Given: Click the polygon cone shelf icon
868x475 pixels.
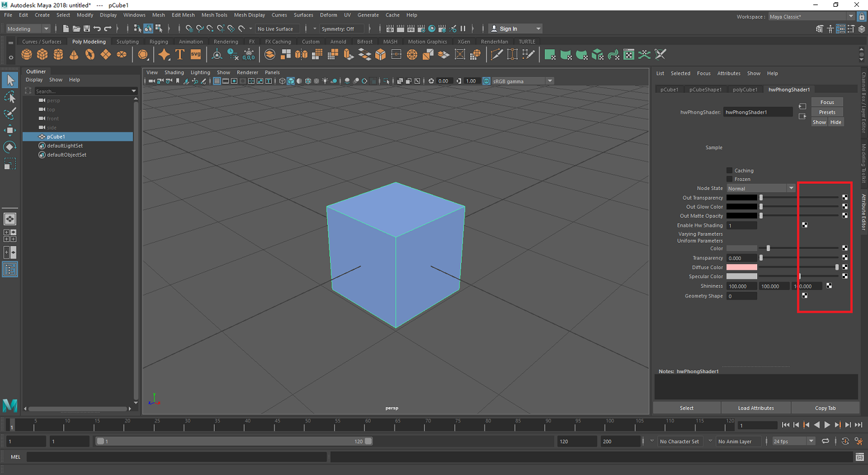Looking at the screenshot, I should pyautogui.click(x=74, y=54).
